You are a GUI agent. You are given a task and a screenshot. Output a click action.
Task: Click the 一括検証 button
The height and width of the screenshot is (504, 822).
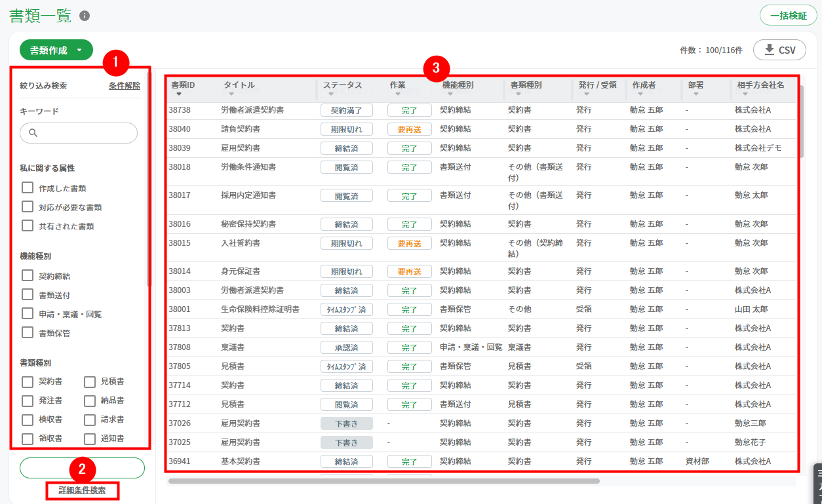point(789,15)
